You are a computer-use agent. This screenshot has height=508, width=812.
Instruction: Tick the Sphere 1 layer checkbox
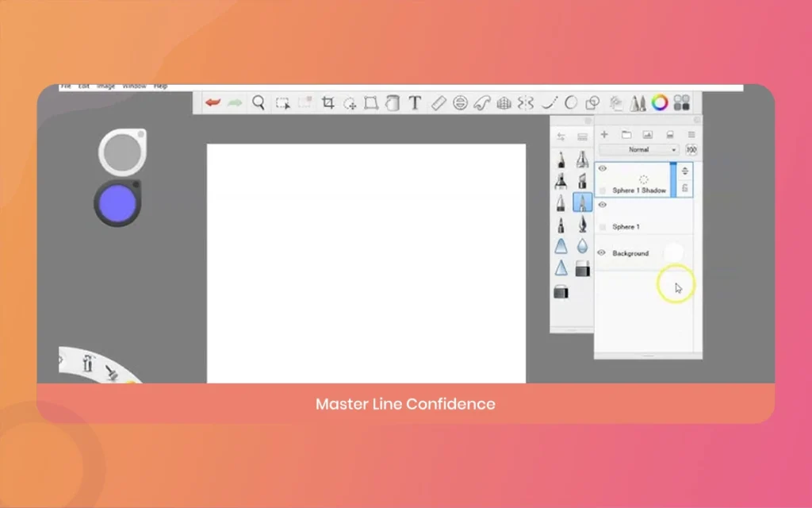click(603, 227)
